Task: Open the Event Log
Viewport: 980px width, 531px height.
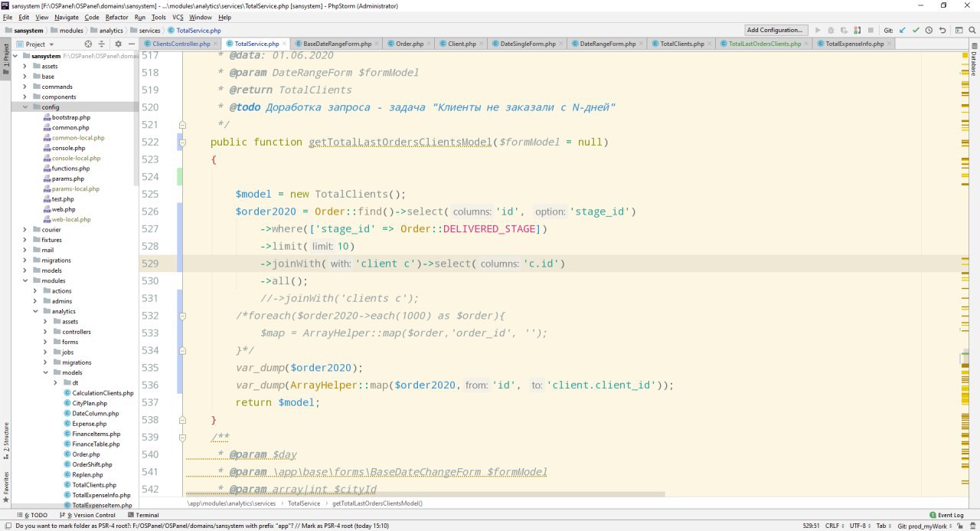Action: click(946, 516)
